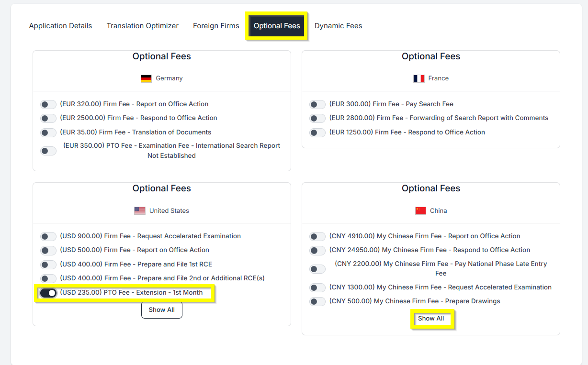Click the France flag icon
Viewport: 588px width, 365px height.
coord(418,78)
